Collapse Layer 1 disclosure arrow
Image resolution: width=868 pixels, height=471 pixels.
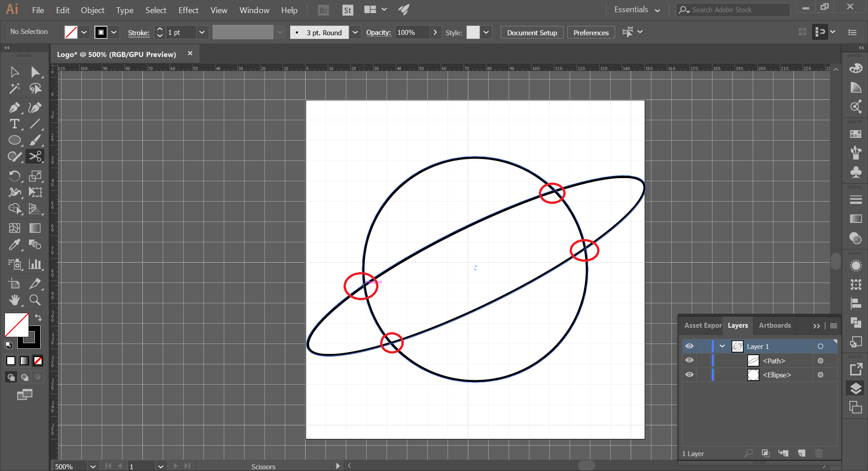coord(722,346)
